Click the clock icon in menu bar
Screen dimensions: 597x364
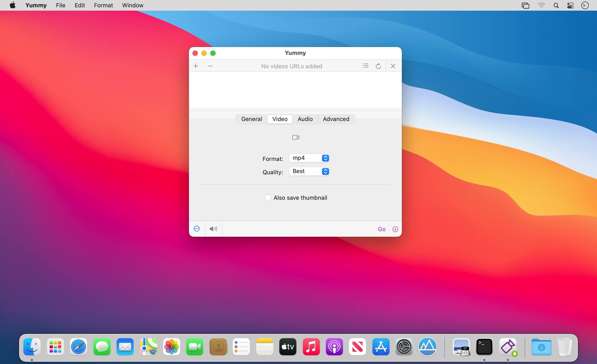(585, 5)
